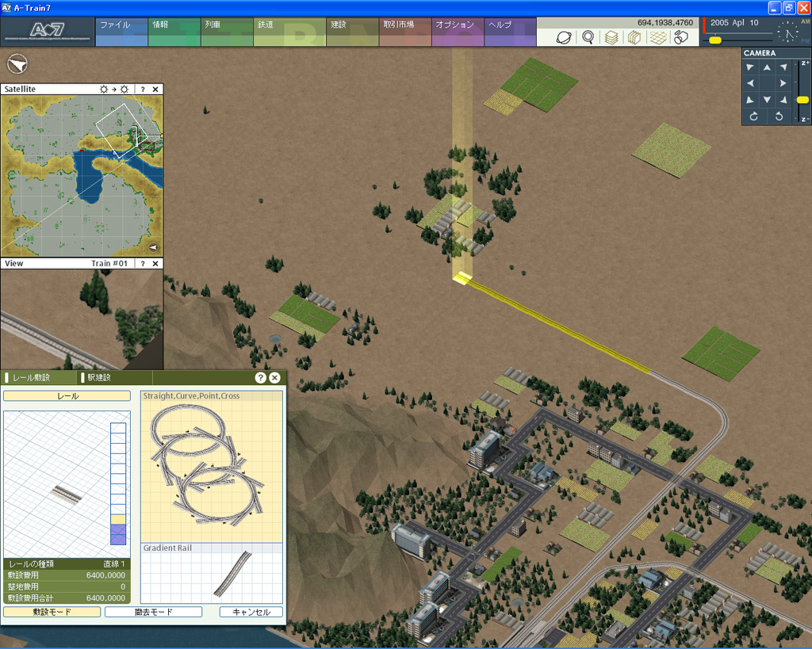812x649 pixels.
Task: Open the 鉄道 menu
Action: click(289, 32)
